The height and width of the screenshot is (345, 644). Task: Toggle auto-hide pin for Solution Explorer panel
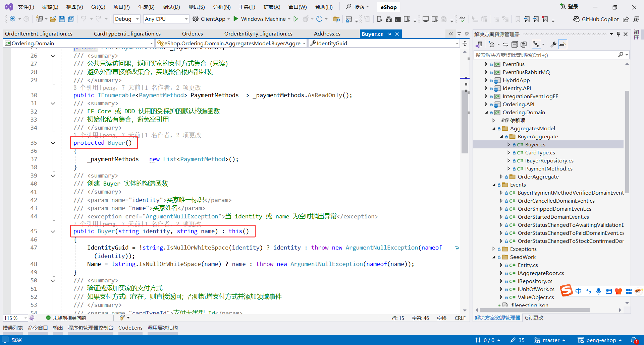tap(619, 34)
